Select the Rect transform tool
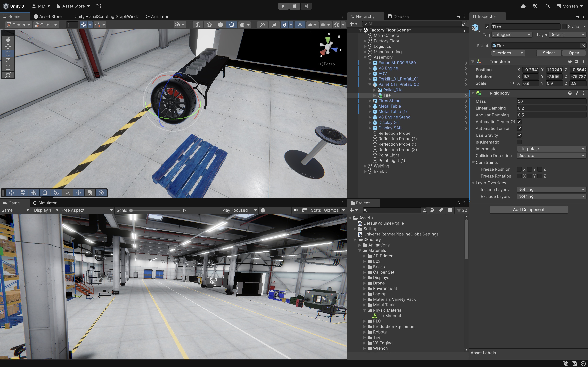Screen dimensions: 588x367 coord(8,68)
